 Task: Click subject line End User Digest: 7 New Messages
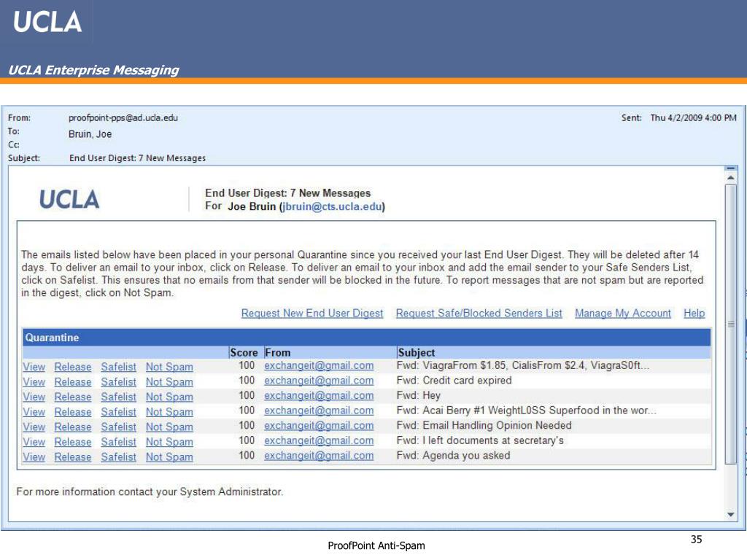coord(137,158)
